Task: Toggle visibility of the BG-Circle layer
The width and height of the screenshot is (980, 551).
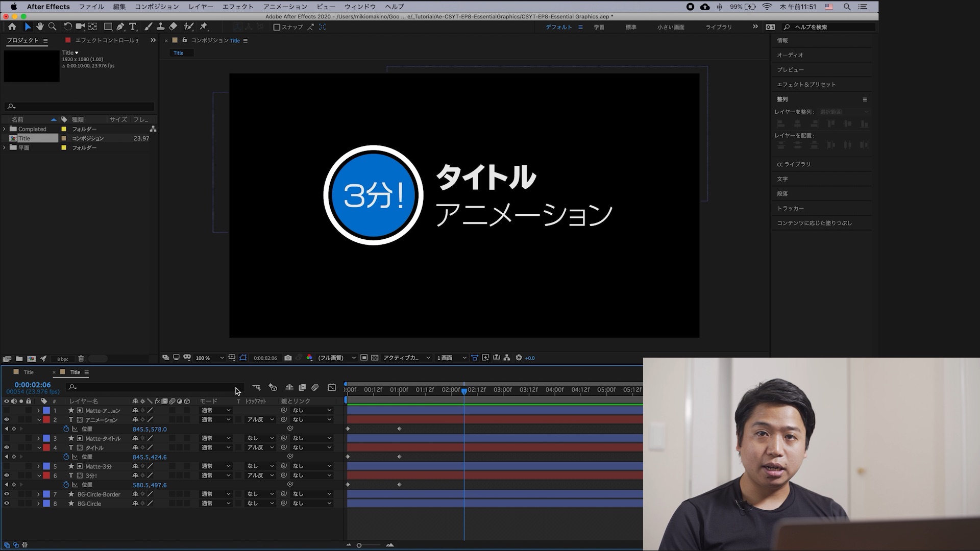Action: [x=7, y=503]
